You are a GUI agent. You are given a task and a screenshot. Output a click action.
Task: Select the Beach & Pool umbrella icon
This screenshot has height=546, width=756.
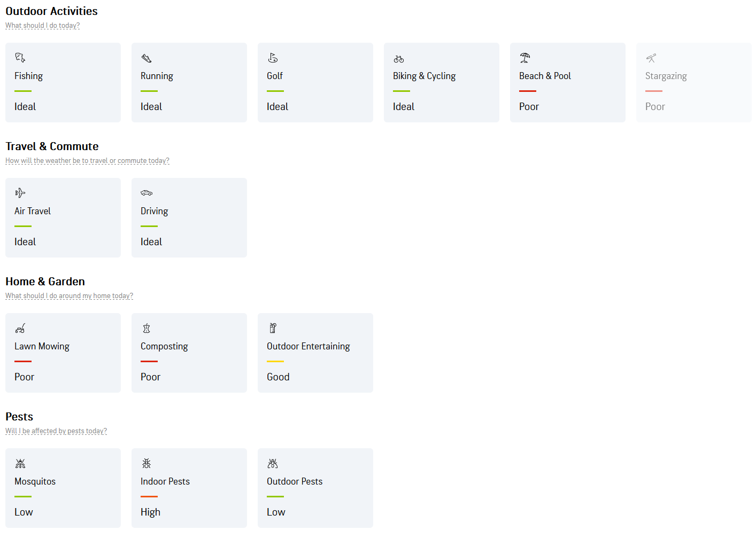click(524, 57)
